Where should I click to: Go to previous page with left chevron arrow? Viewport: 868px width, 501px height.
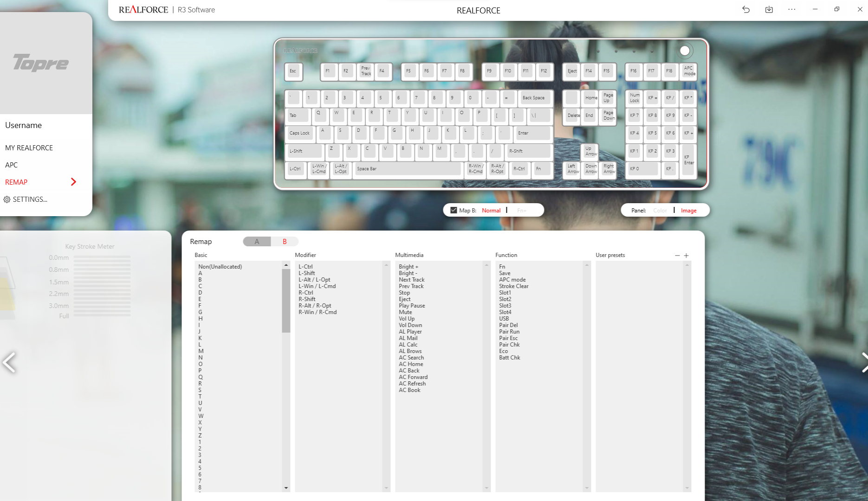[x=9, y=362]
